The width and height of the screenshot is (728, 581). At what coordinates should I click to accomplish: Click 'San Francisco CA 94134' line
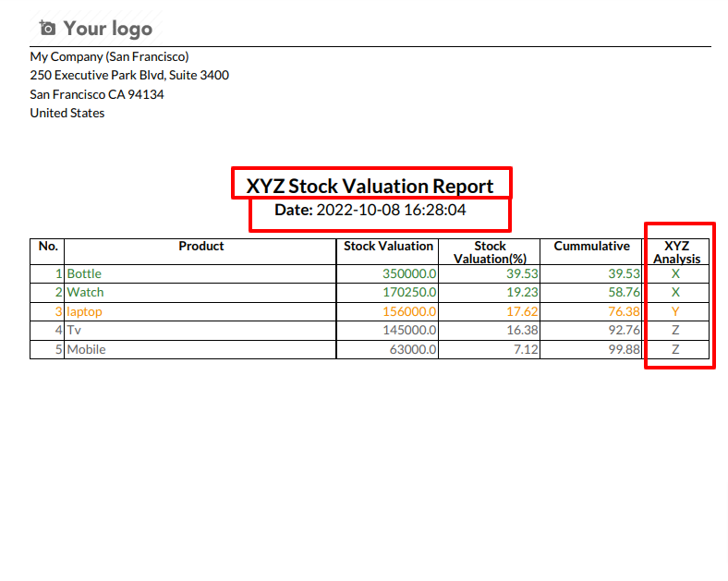pos(97,94)
